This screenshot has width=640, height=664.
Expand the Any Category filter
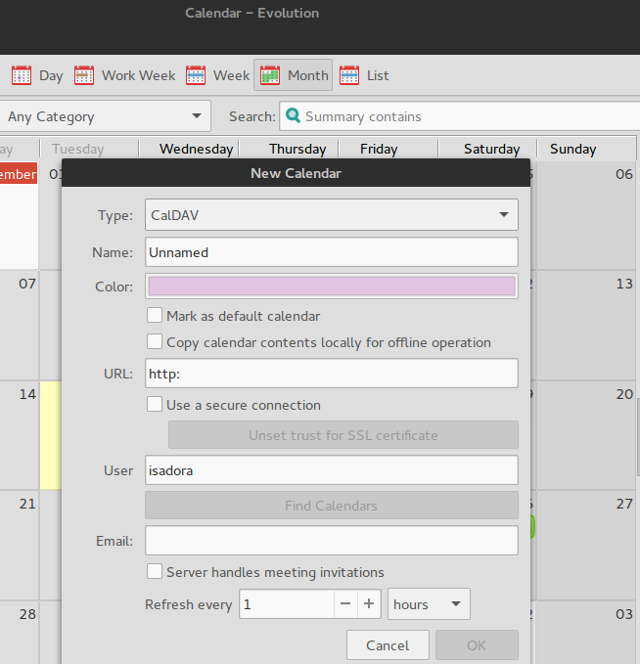104,116
